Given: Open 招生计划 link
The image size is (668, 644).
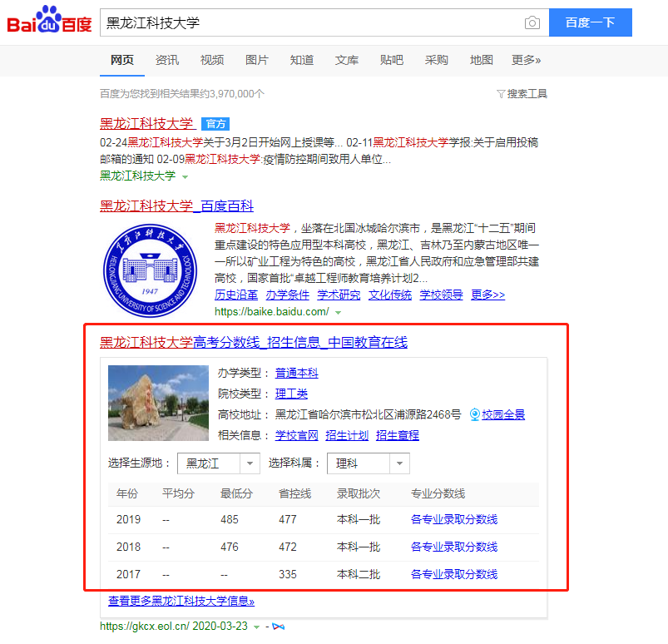Looking at the screenshot, I should click(x=347, y=435).
